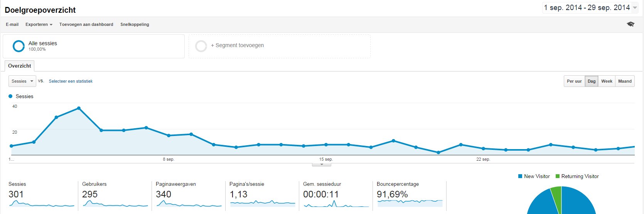The image size is (644, 214).
Task: Click the Sessies 301 sparkline
Action: pyautogui.click(x=41, y=204)
